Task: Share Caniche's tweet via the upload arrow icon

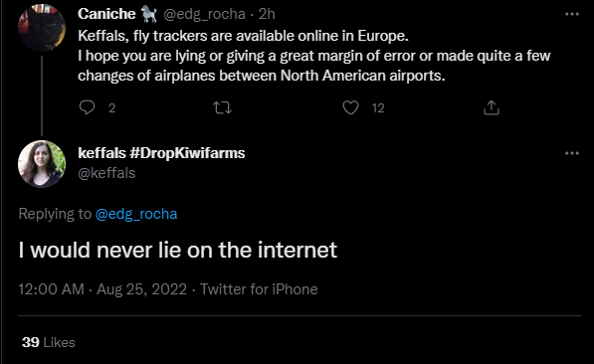Action: (x=492, y=107)
